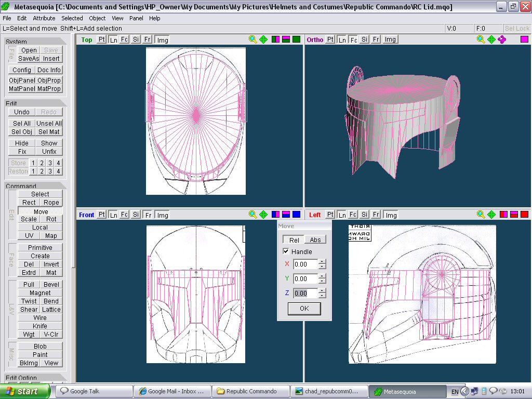The width and height of the screenshot is (532, 399).
Task: Collapse the Command panel header
Action: click(x=36, y=186)
